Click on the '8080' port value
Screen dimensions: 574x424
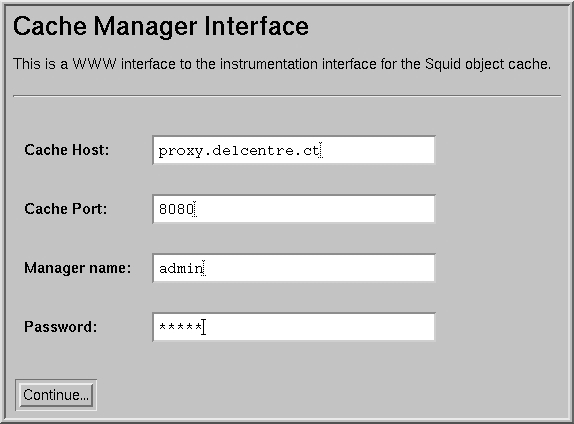click(176, 209)
